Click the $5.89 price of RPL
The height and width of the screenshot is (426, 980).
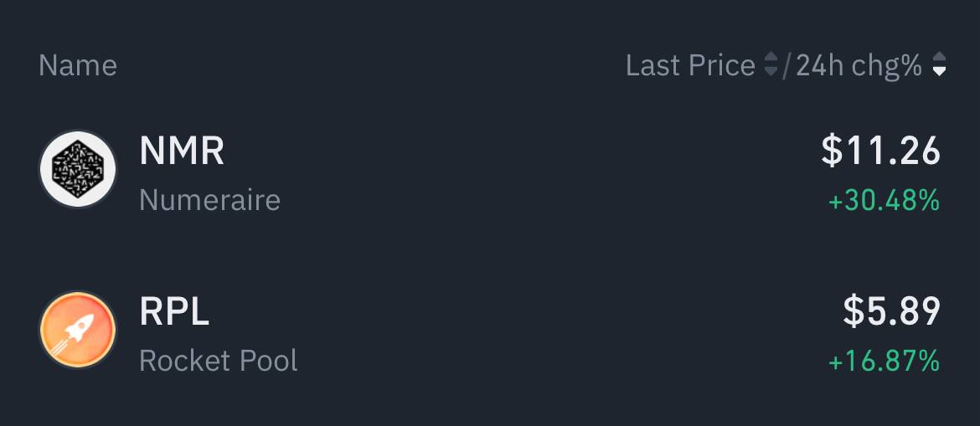892,311
